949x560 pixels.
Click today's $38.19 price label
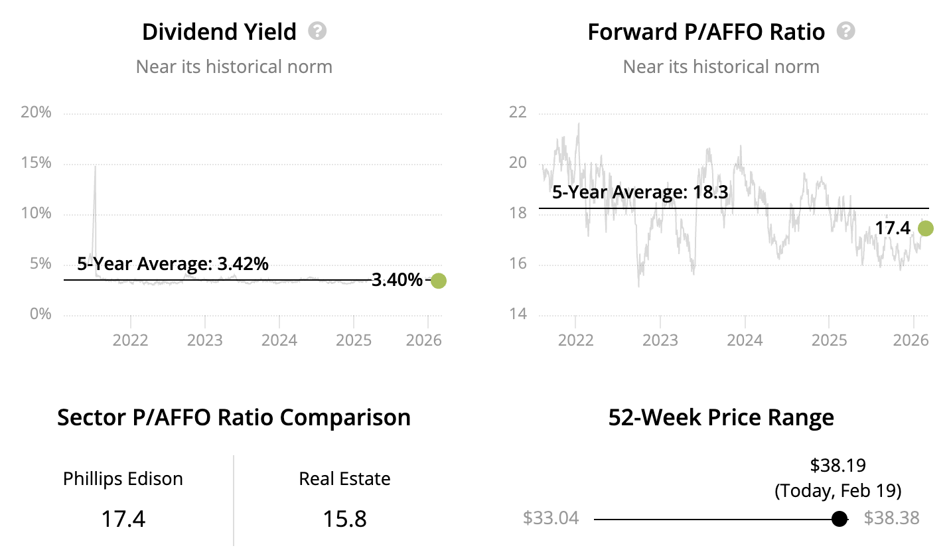pyautogui.click(x=838, y=466)
